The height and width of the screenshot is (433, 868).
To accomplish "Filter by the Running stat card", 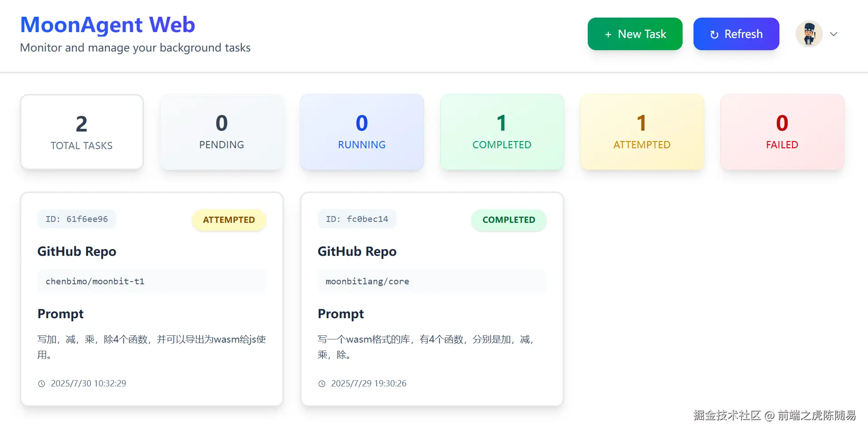I will point(362,132).
